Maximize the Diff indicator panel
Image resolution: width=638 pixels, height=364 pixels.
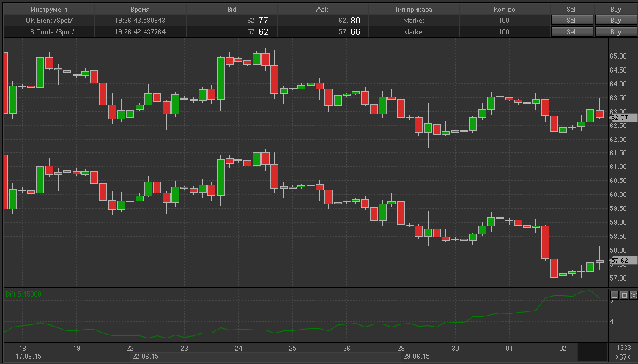[623, 294]
